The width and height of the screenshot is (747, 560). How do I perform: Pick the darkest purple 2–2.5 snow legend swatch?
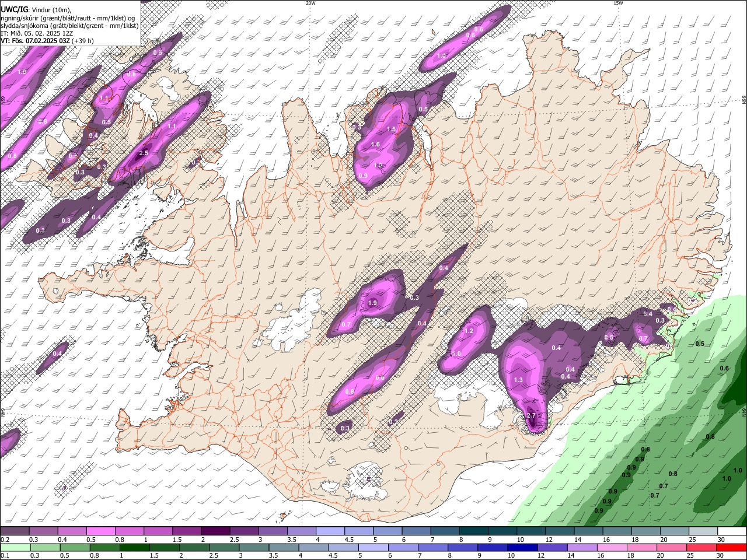click(215, 531)
